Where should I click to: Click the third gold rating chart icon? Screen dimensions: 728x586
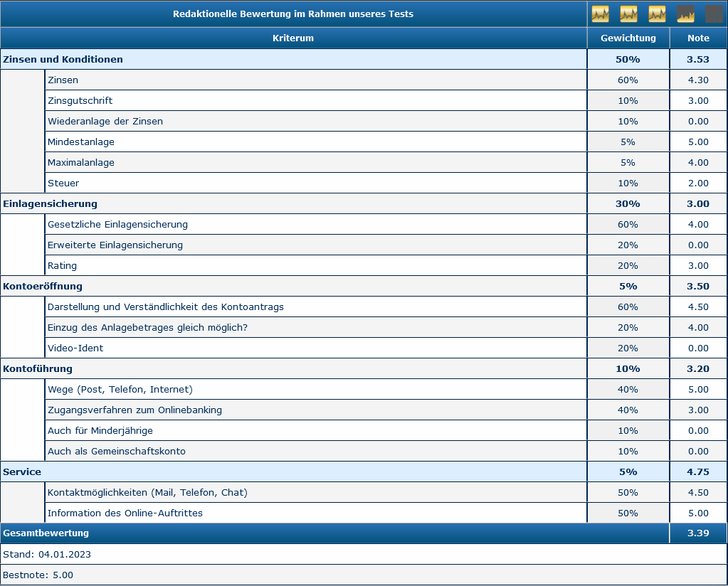tap(657, 14)
